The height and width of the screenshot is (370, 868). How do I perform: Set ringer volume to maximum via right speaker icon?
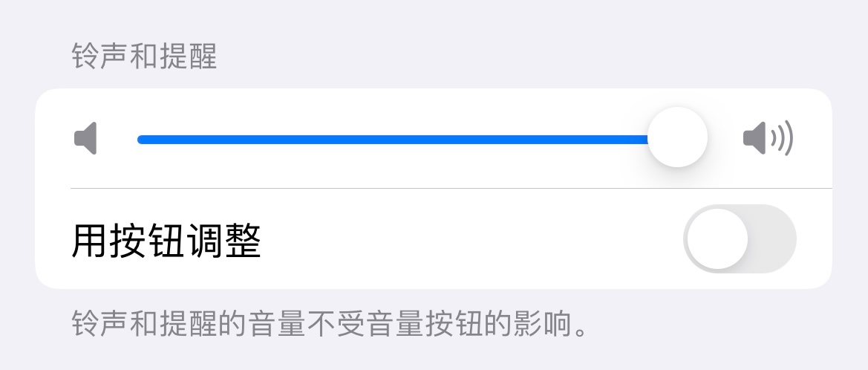(x=769, y=138)
